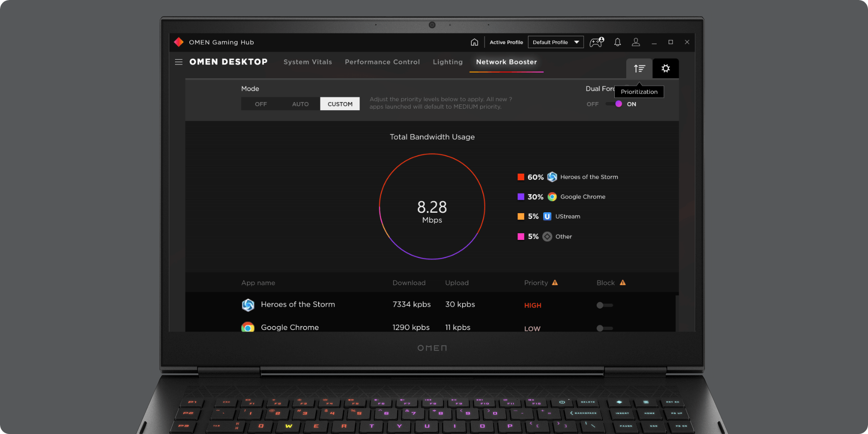This screenshot has height=434, width=868.
Task: Select Google Chrome row name
Action: click(290, 327)
